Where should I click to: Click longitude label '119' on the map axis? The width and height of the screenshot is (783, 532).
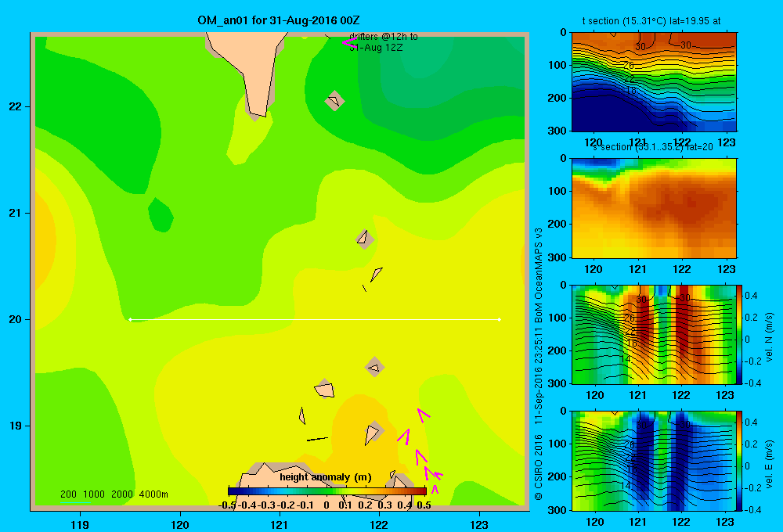point(80,525)
